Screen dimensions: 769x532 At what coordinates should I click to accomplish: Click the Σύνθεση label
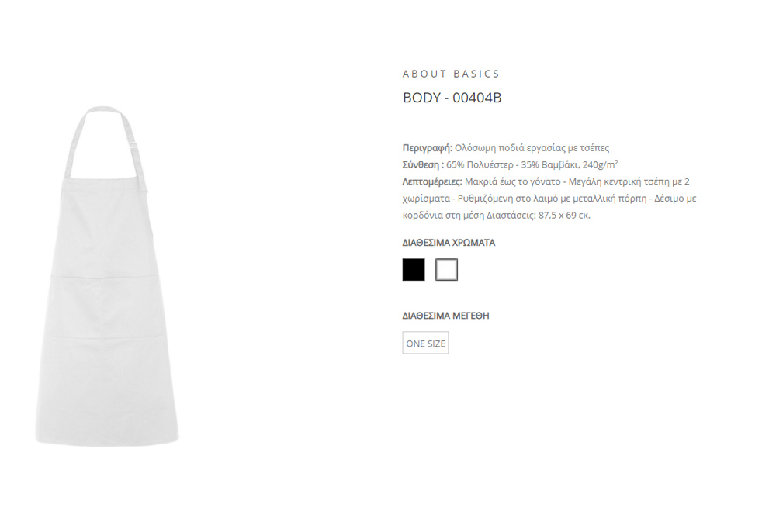tap(423, 164)
